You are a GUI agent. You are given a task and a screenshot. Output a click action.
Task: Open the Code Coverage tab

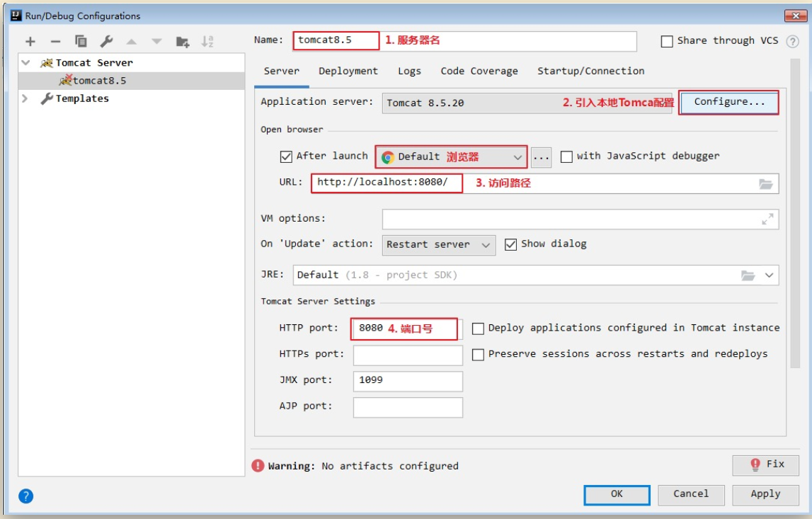click(479, 71)
